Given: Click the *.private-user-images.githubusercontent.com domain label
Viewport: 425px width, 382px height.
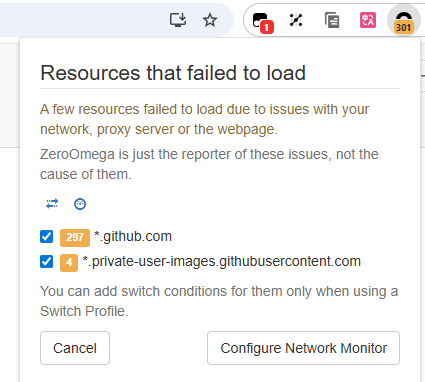Looking at the screenshot, I should (x=222, y=262).
